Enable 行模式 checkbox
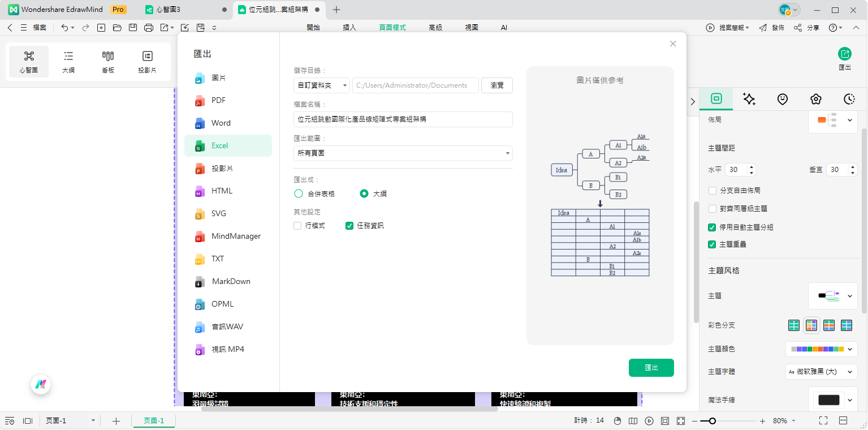Image resolution: width=868 pixels, height=430 pixels. point(297,225)
